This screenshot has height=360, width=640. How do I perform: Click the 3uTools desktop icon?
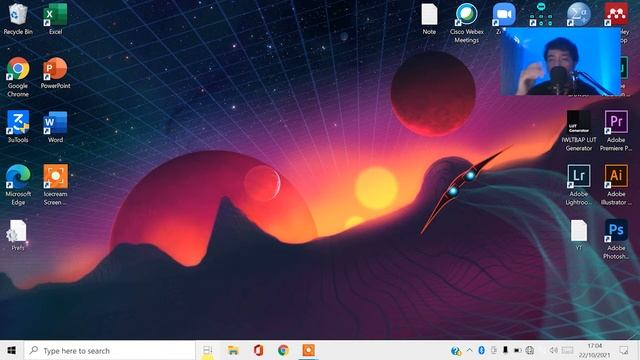pos(18,127)
